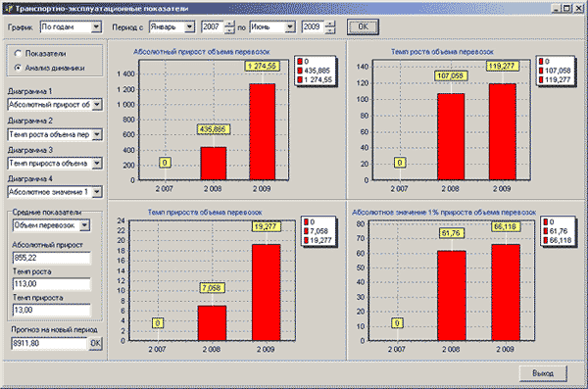The width and height of the screenshot is (588, 389).
Task: Expand the Диаграмма 4 combo box
Action: click(97, 192)
